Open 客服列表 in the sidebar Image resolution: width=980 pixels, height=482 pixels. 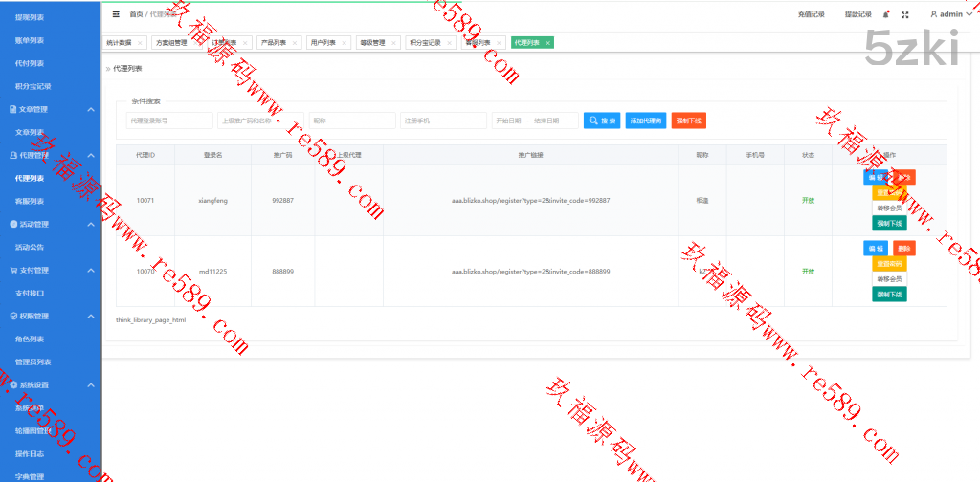[x=30, y=202]
